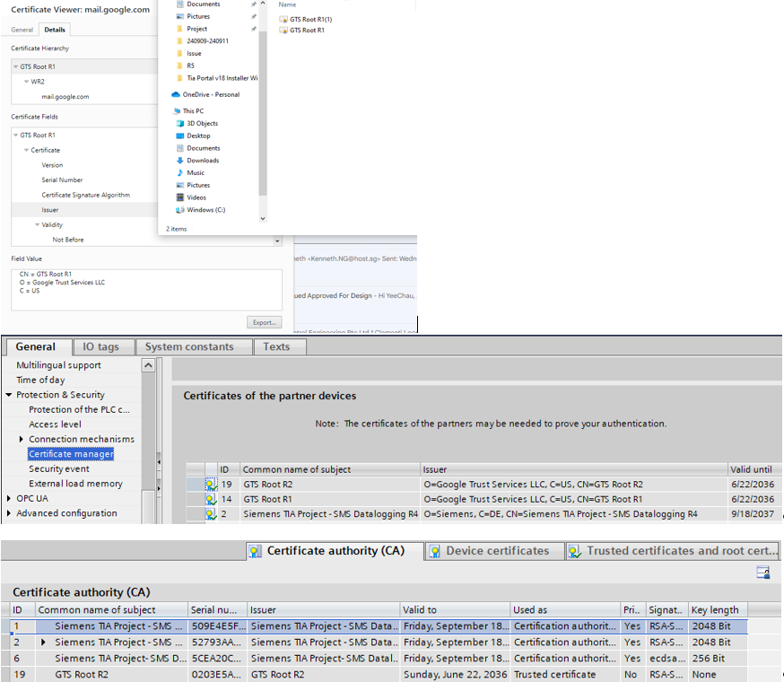Select Access level in the navigation tree
The width and height of the screenshot is (784, 682).
point(55,424)
